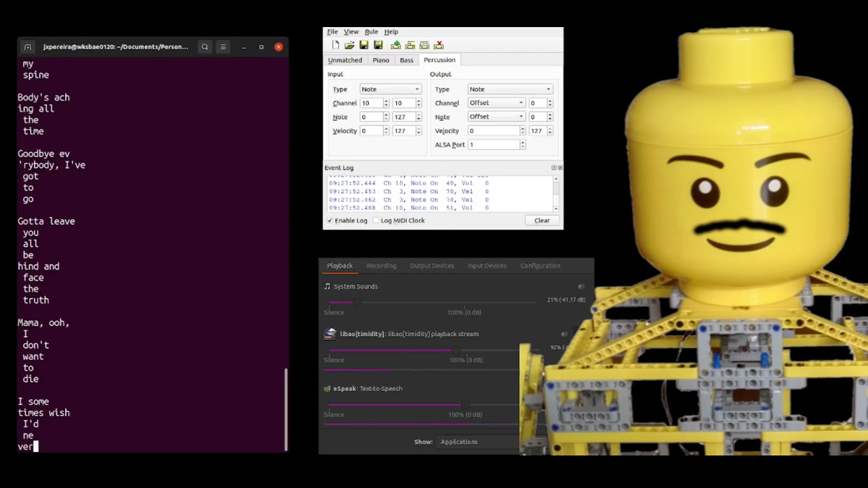Open the Input Type dropdown
868x488 pixels.
click(x=390, y=89)
